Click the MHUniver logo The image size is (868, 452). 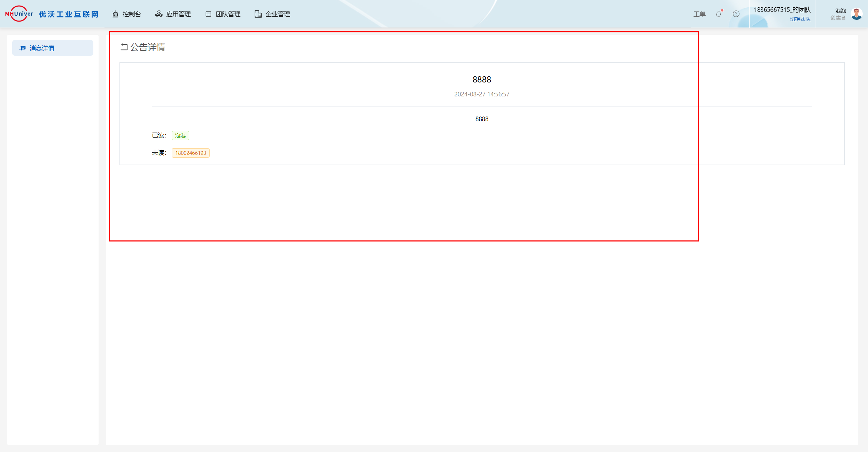tap(19, 14)
